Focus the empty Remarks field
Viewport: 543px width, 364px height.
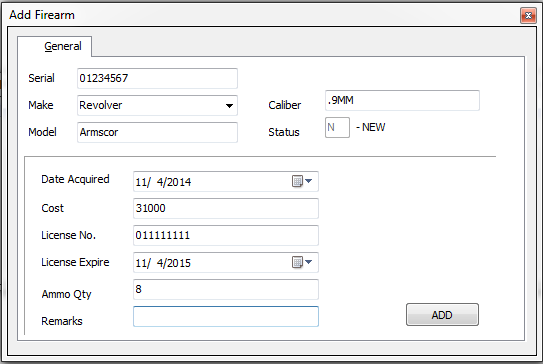[226, 316]
